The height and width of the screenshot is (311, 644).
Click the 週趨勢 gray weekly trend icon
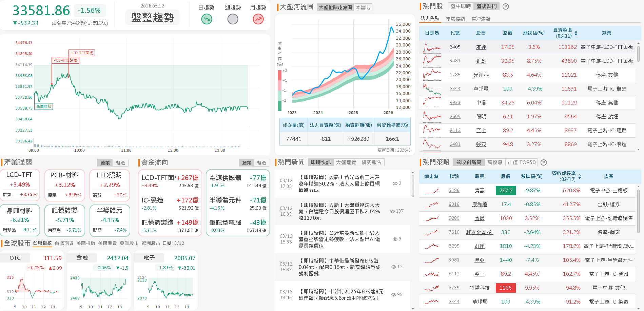(x=233, y=19)
